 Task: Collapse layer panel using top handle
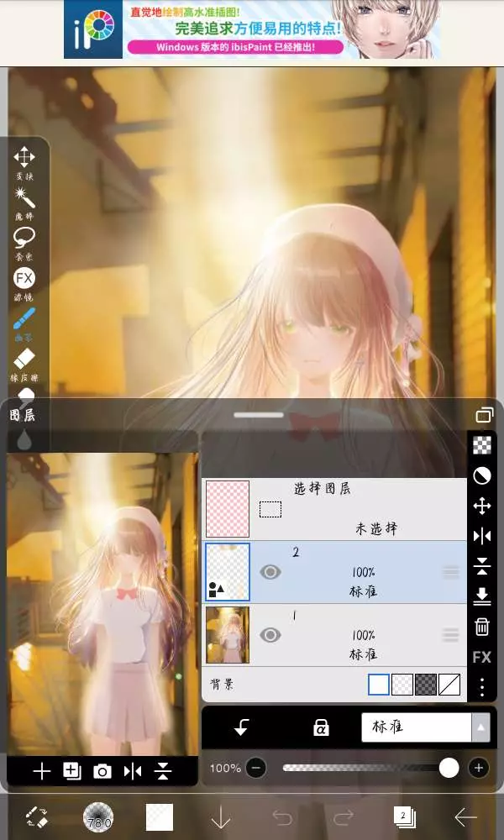252,415
